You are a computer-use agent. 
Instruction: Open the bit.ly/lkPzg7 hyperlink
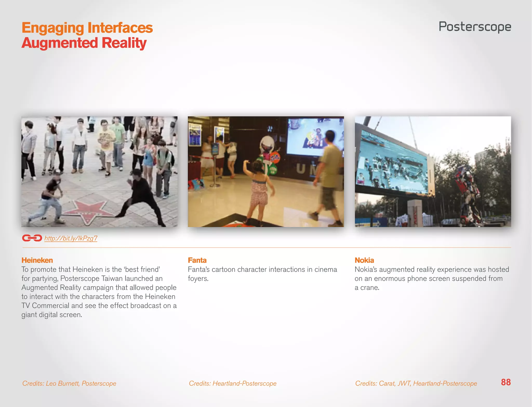coord(71,238)
